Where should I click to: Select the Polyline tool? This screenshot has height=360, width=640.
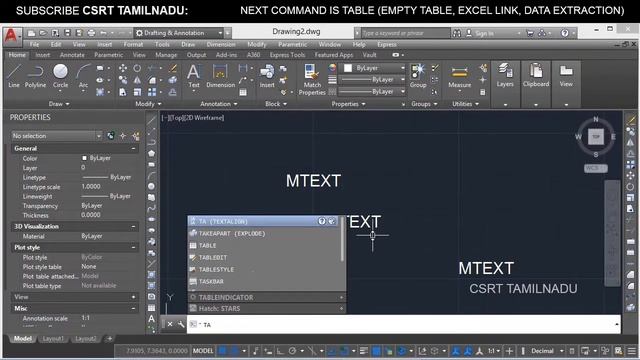point(36,76)
